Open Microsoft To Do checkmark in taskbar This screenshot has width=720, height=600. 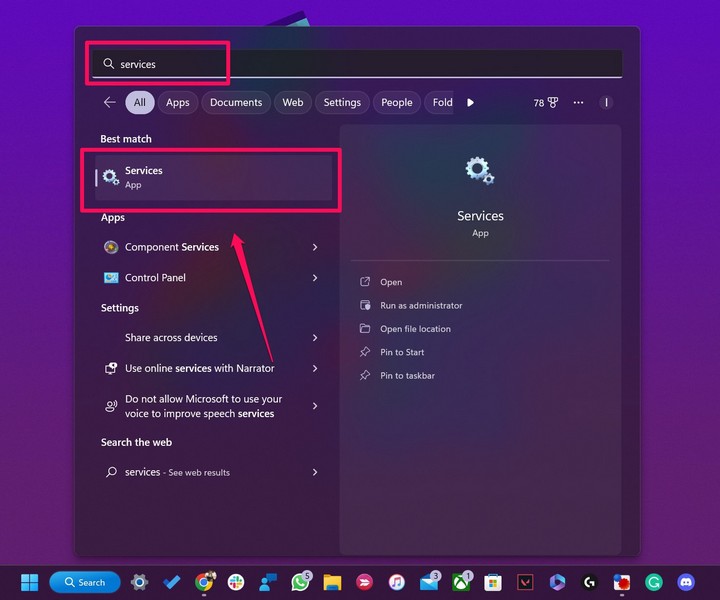point(172,583)
